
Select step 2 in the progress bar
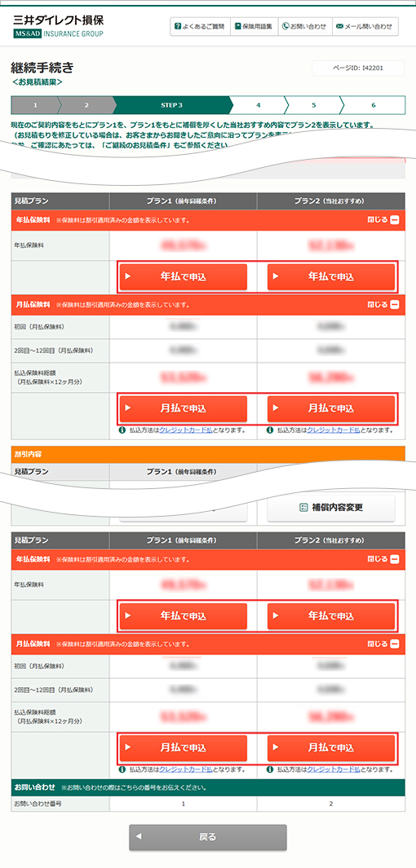click(x=86, y=104)
